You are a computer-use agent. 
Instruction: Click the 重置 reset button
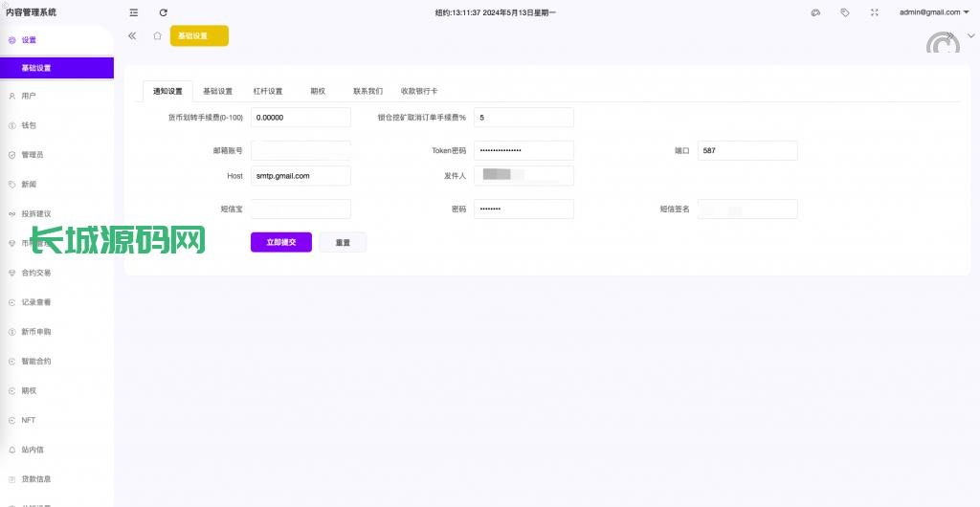(343, 242)
